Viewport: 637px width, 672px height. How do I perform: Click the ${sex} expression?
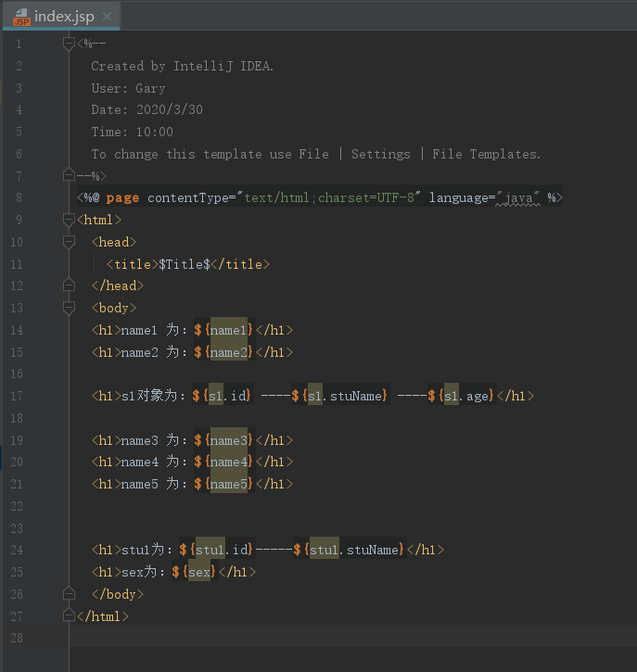pos(194,572)
